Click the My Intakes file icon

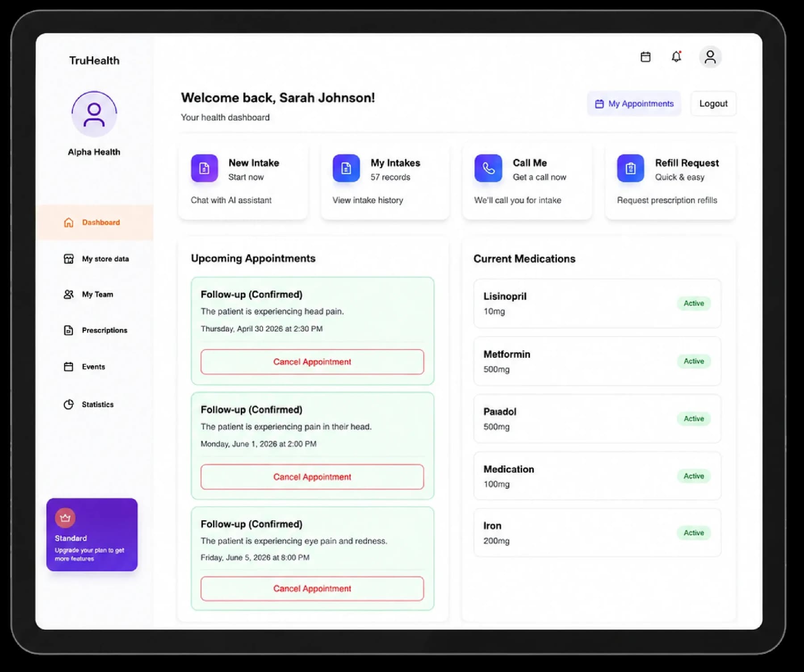[x=346, y=168]
